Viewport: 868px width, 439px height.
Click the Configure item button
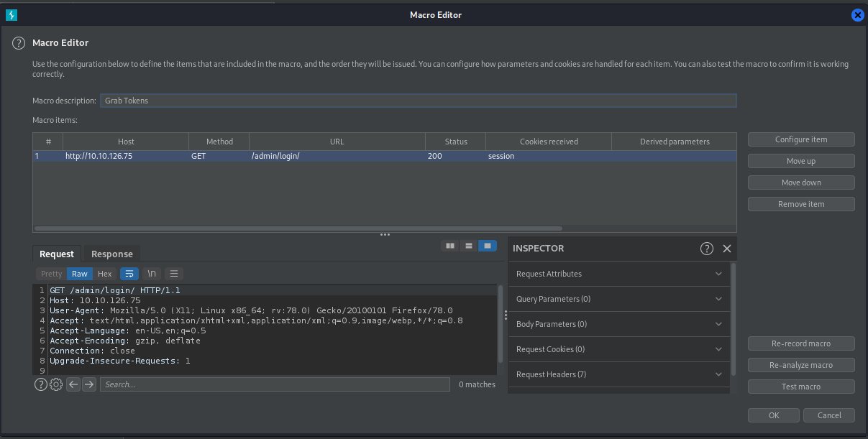coord(800,139)
